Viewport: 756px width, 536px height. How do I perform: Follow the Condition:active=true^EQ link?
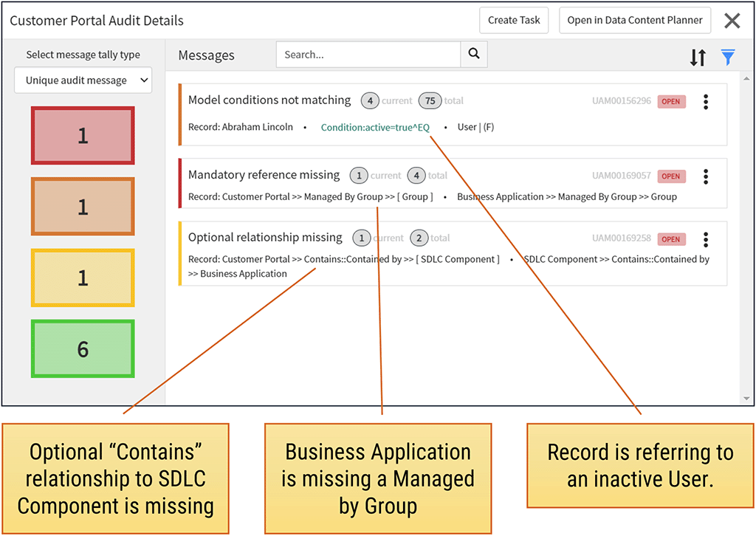[x=375, y=127]
